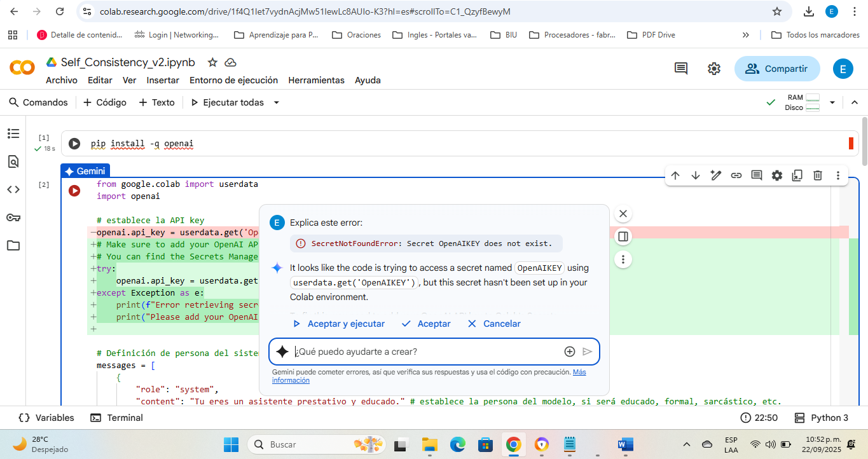
Task: Open more cell actions menu
Action: click(838, 175)
